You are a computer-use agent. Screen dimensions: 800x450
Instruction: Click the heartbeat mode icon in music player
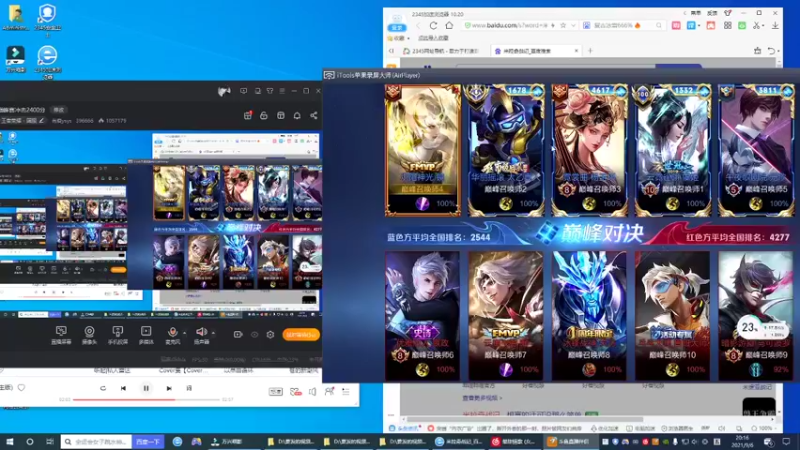click(x=295, y=391)
